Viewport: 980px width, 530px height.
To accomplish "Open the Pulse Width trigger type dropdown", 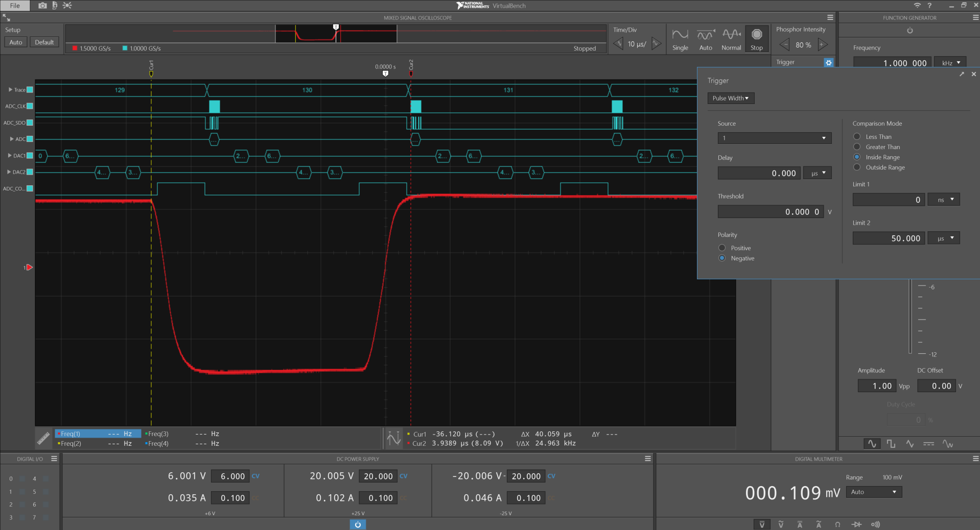I will point(730,99).
